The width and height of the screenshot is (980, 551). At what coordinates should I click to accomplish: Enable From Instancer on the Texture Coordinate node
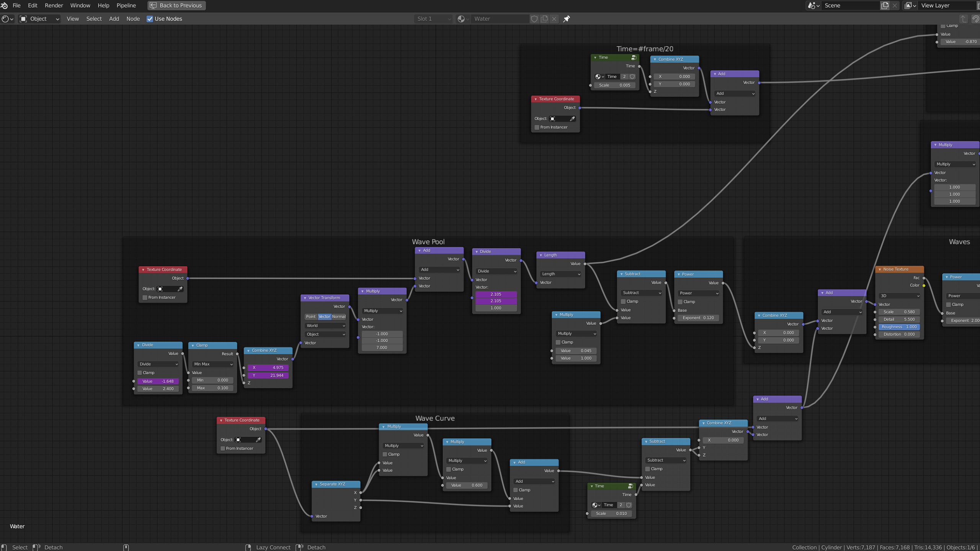click(x=537, y=127)
